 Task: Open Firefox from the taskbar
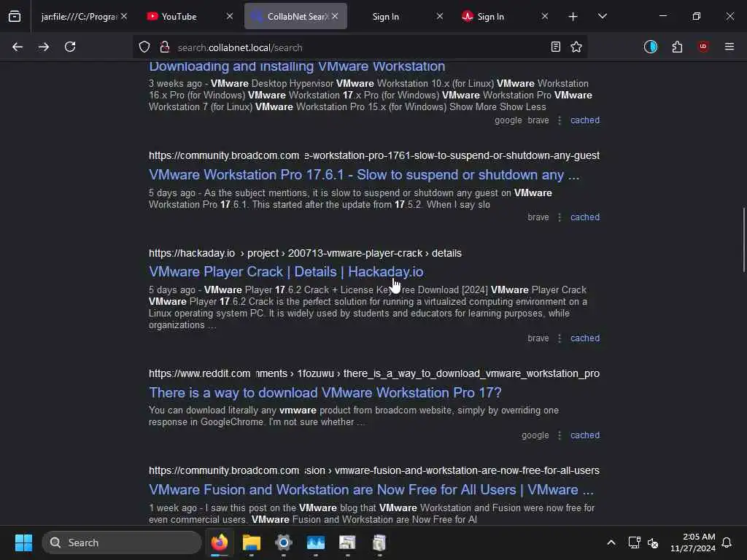220,542
